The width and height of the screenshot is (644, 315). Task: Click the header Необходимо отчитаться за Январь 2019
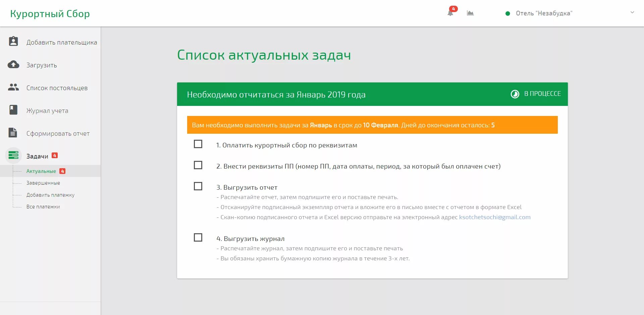pyautogui.click(x=276, y=94)
